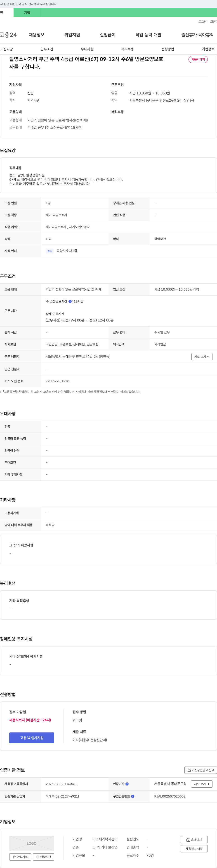Click the 고용24 logo
This screenshot has width=217, height=868.
8,35
